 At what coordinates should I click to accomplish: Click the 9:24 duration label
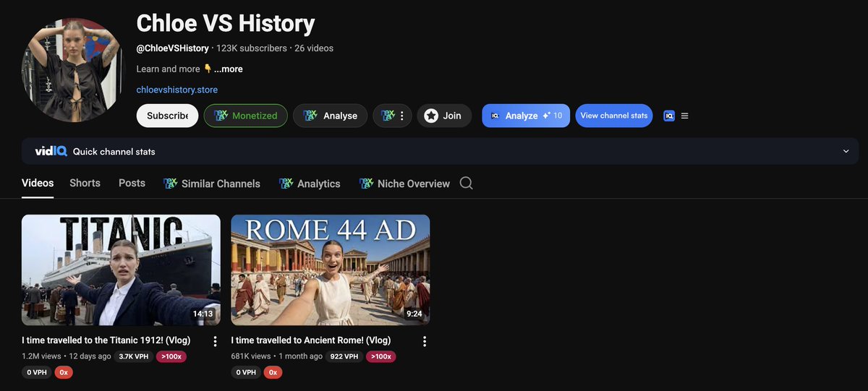(414, 314)
